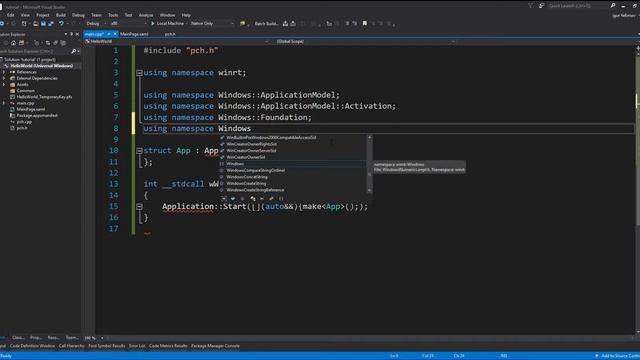Open the Find Symbol Results tab

pyautogui.click(x=107, y=346)
